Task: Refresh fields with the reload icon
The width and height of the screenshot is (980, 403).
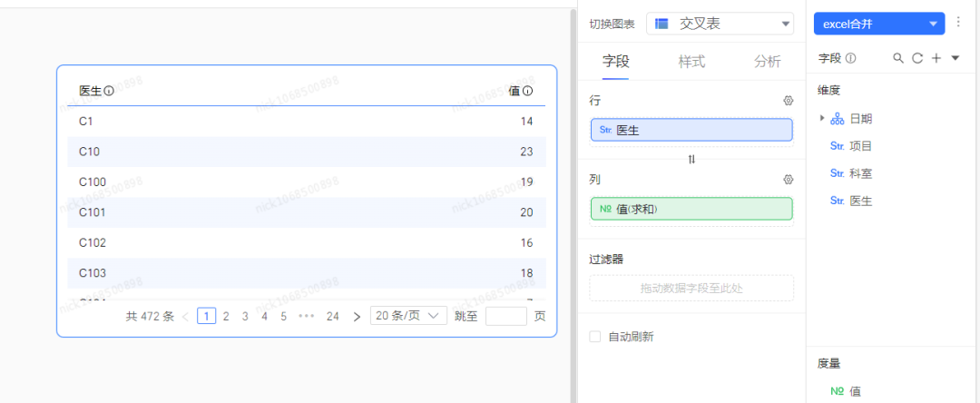Action: [x=916, y=58]
